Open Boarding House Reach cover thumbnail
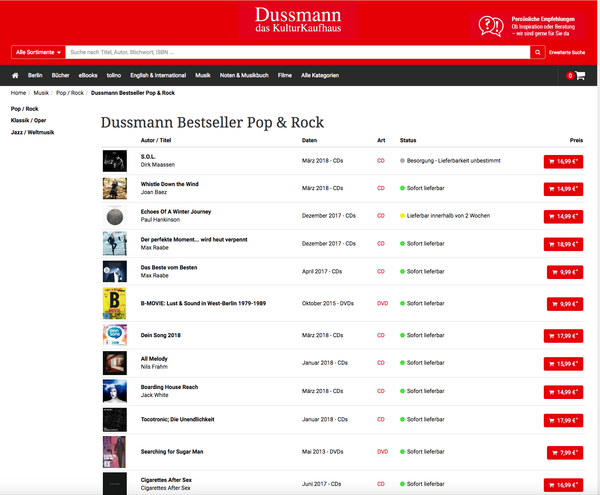 coord(114,391)
